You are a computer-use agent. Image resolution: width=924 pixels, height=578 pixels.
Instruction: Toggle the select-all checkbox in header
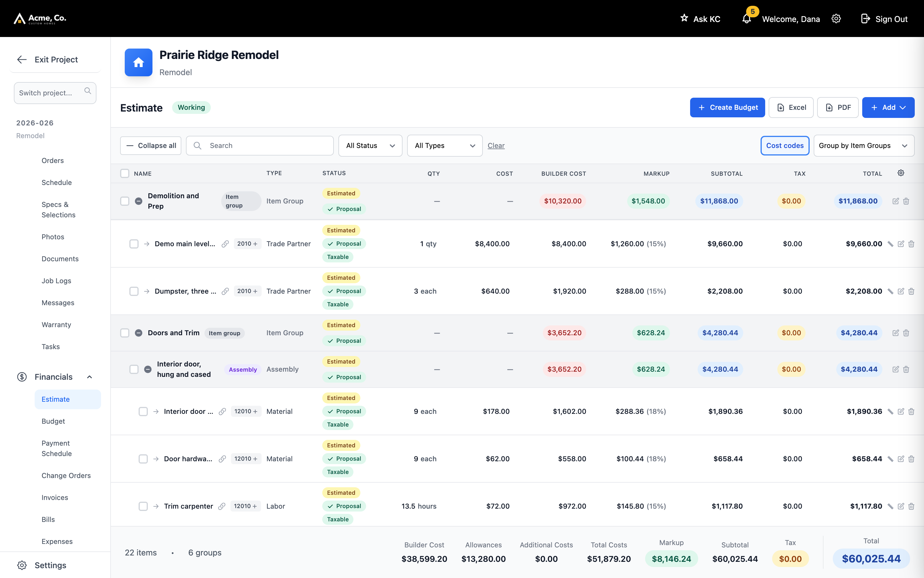[125, 173]
